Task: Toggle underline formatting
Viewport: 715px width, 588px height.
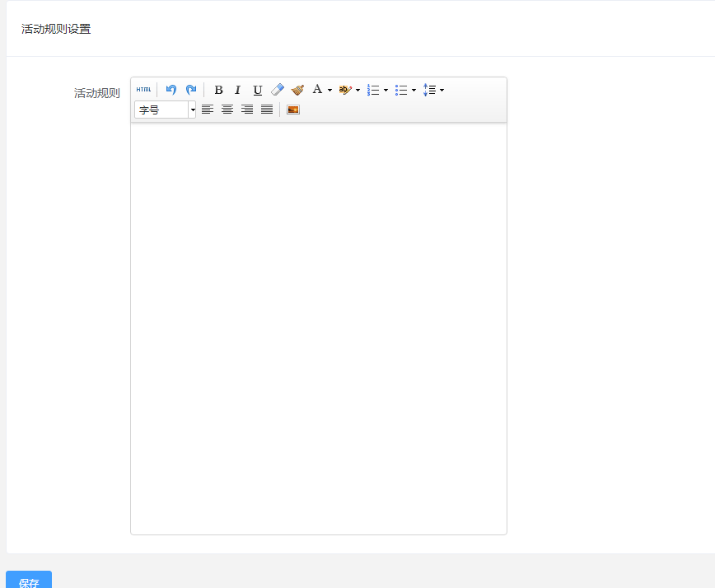Action: coord(258,90)
